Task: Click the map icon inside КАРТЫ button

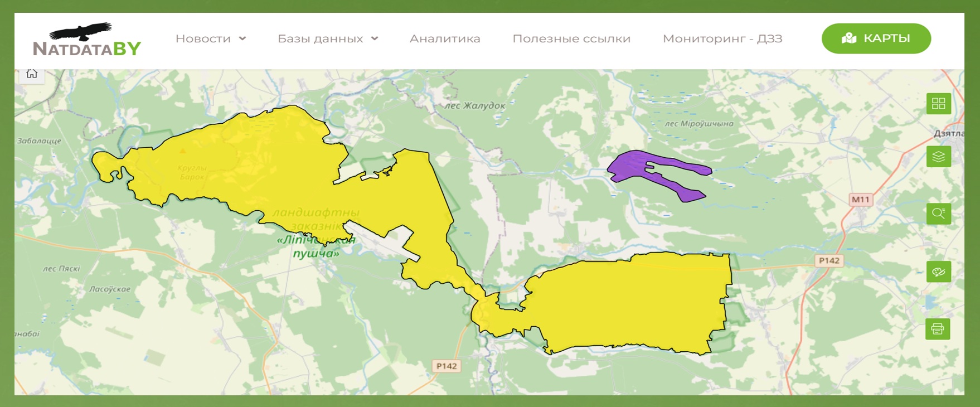Action: [x=848, y=38]
